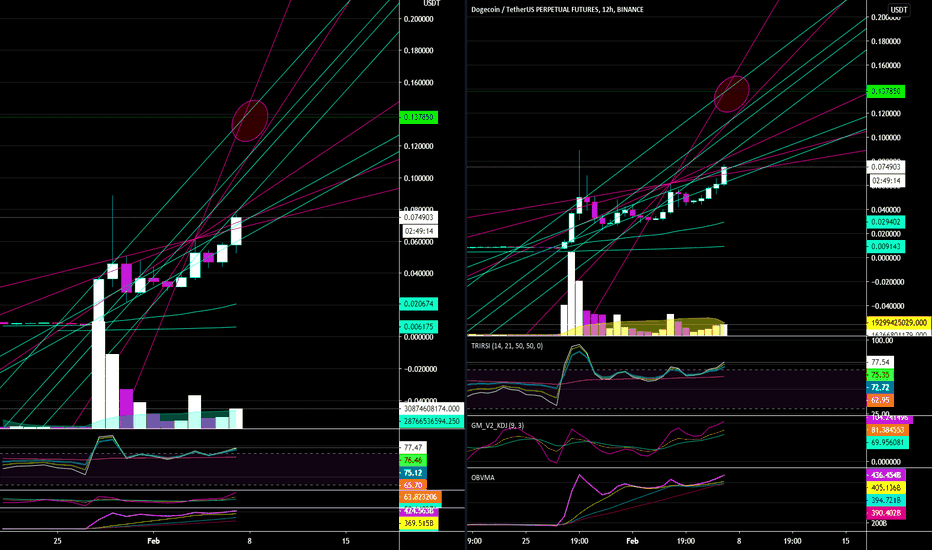Viewport: 932px width, 550px height.
Task: Click the orange 65.70 value label
Action: [x=414, y=485]
